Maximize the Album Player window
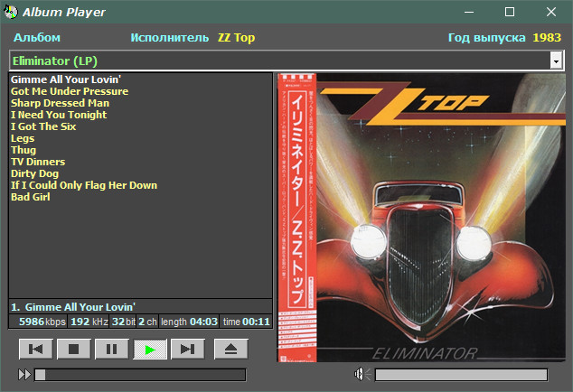Viewport: 573px width, 392px height. click(x=510, y=12)
